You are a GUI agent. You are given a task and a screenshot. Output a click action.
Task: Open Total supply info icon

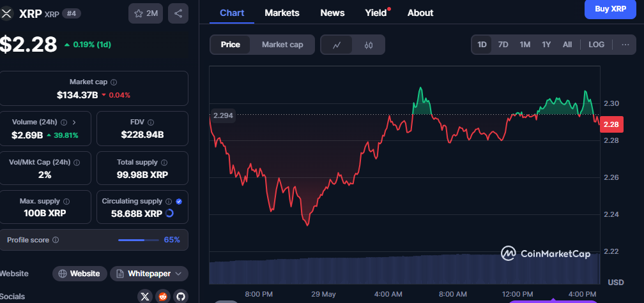164,163
